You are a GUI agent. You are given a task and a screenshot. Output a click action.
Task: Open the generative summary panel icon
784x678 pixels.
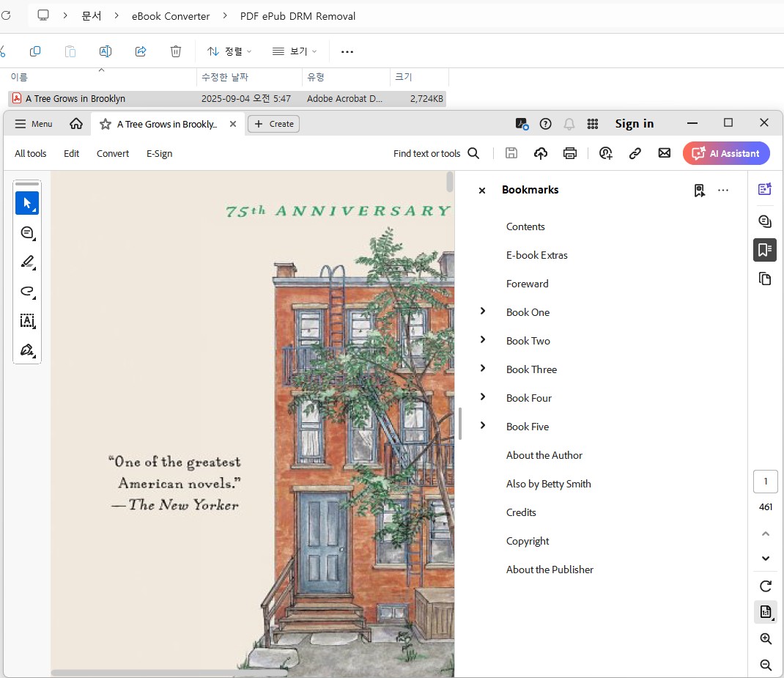(765, 189)
